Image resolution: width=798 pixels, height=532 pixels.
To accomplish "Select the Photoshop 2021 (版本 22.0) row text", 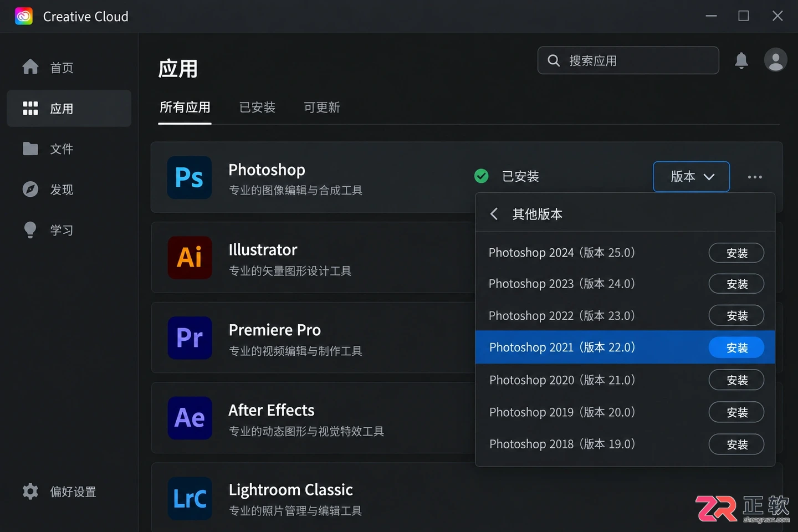I will click(562, 347).
